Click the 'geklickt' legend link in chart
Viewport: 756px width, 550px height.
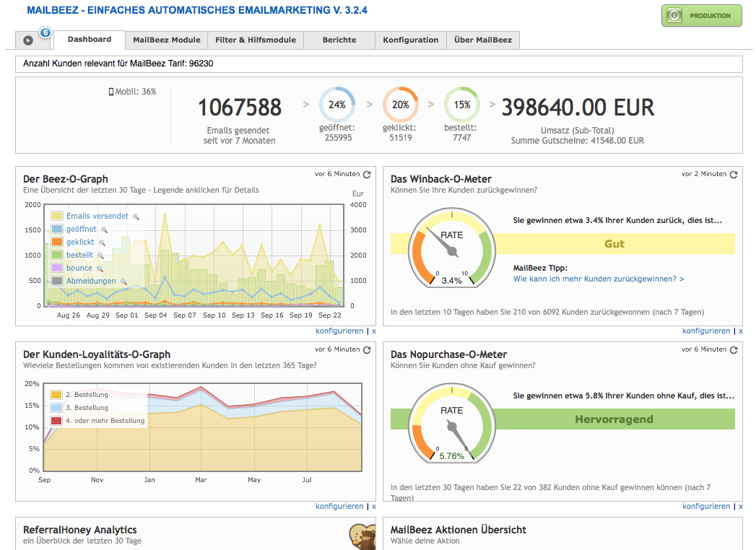81,242
